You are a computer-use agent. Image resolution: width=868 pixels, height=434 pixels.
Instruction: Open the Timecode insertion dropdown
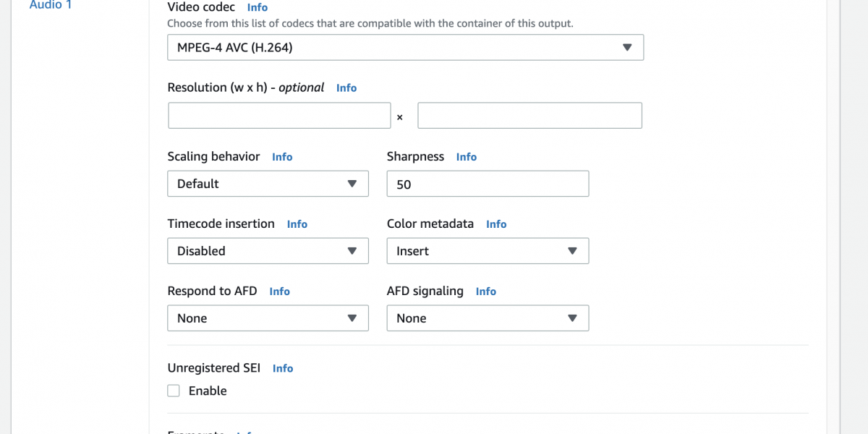click(x=268, y=251)
